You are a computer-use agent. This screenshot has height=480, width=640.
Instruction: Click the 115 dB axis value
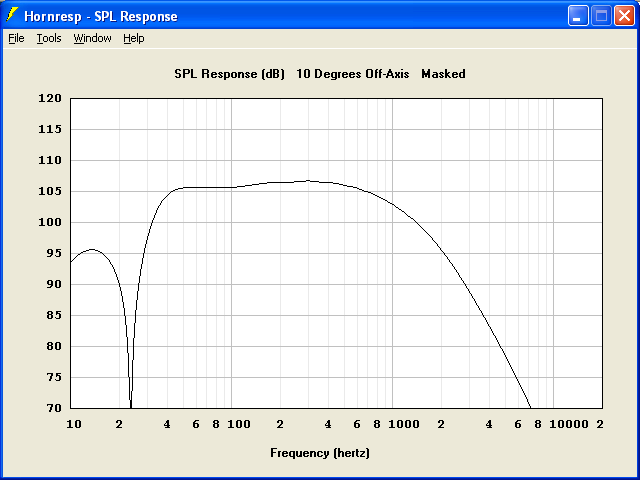coord(50,129)
